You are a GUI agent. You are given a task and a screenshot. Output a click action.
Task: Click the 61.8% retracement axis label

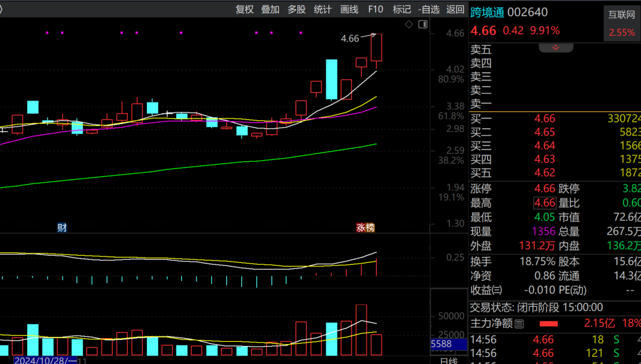click(451, 117)
